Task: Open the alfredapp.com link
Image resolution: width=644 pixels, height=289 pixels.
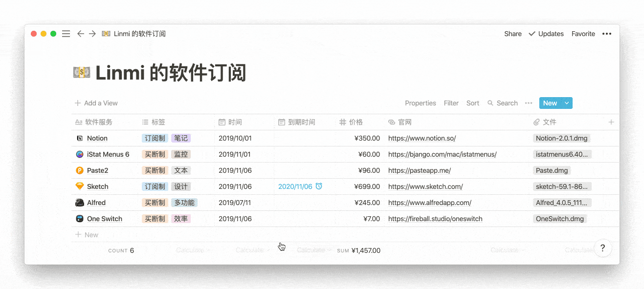Action: (430, 203)
